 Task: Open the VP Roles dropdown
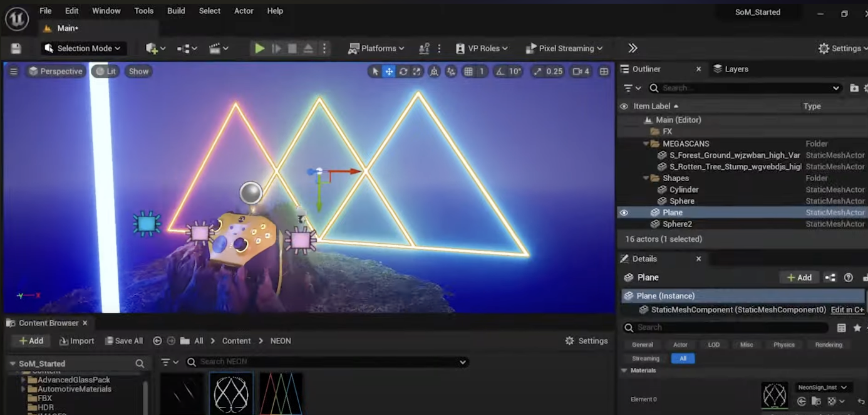(482, 48)
